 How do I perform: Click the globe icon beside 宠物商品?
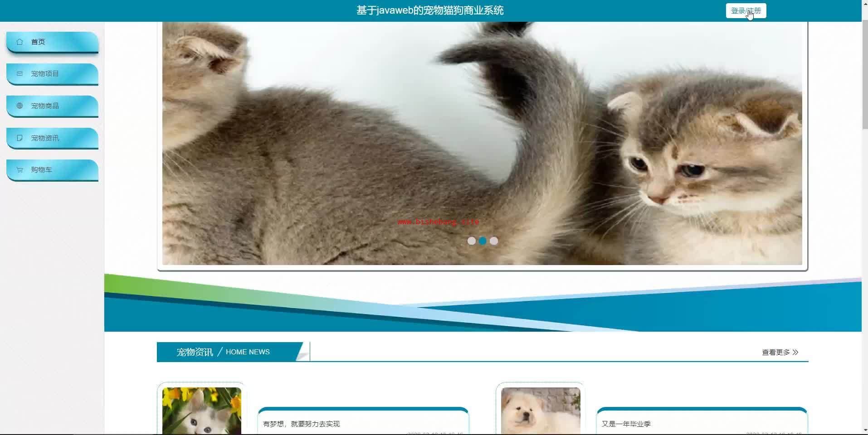click(20, 106)
